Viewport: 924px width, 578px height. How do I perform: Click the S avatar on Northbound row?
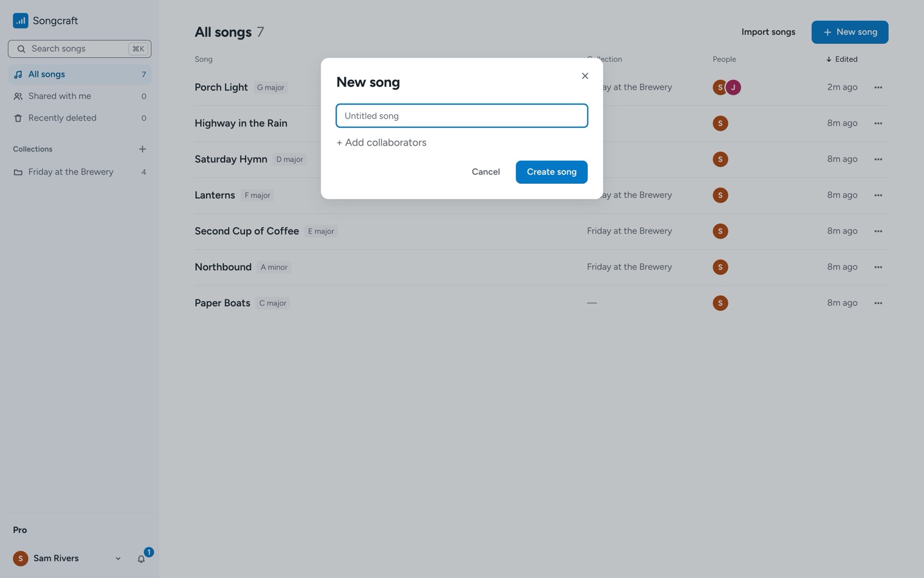[720, 267]
